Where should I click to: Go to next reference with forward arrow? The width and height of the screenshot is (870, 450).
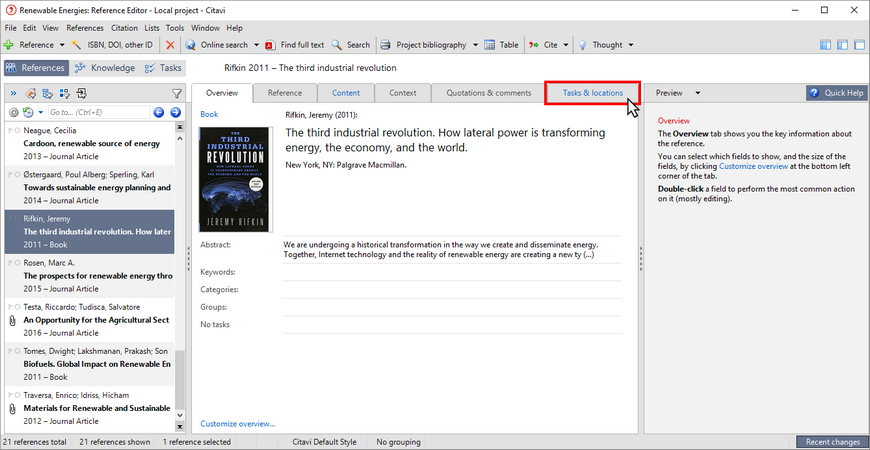pos(175,113)
